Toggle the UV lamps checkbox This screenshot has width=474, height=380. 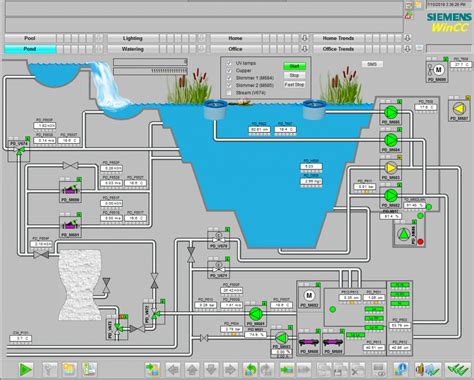pyautogui.click(x=229, y=63)
